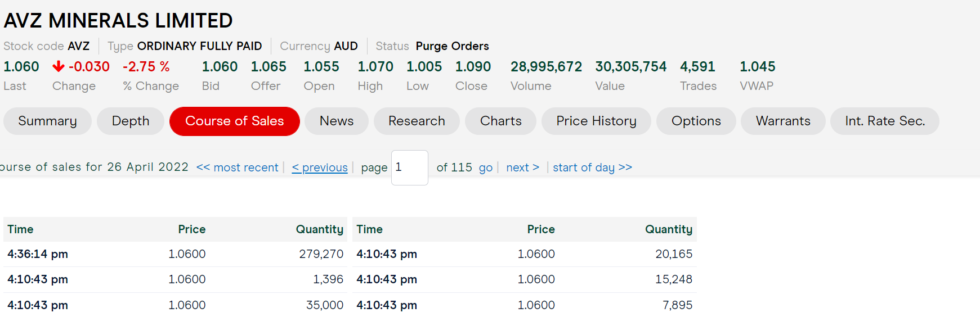
Task: Click the ORDINARY FULLY PAID type text
Action: tap(200, 46)
